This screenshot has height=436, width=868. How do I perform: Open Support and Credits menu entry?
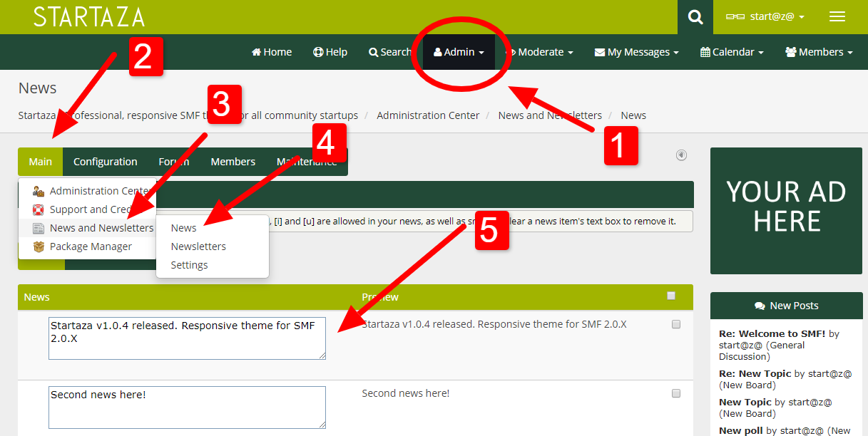coord(87,209)
